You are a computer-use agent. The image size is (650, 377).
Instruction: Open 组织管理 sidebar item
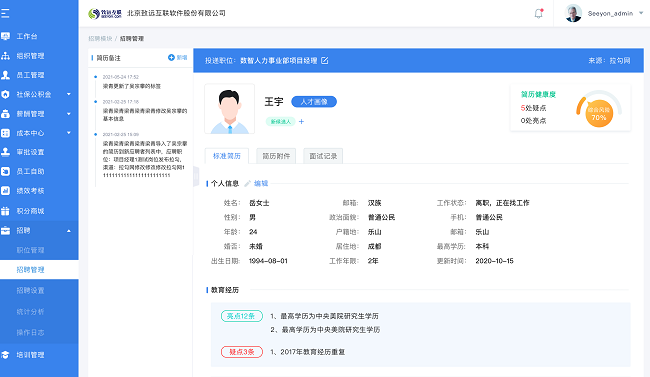click(x=30, y=56)
